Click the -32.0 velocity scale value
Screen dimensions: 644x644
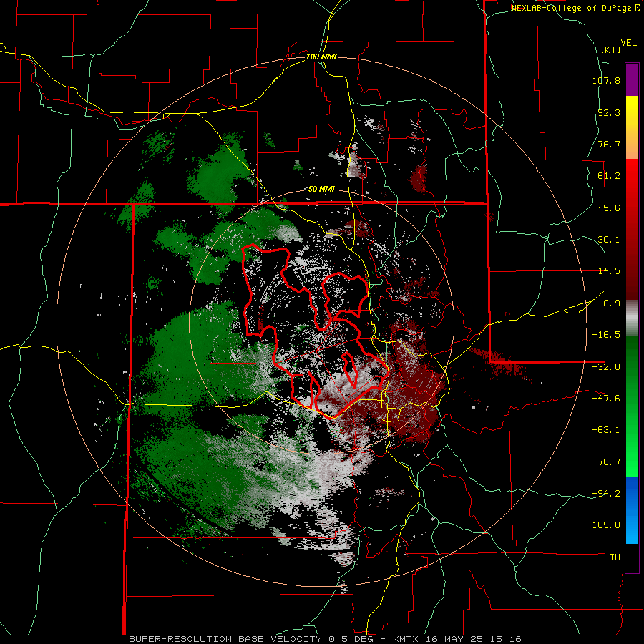(606, 367)
